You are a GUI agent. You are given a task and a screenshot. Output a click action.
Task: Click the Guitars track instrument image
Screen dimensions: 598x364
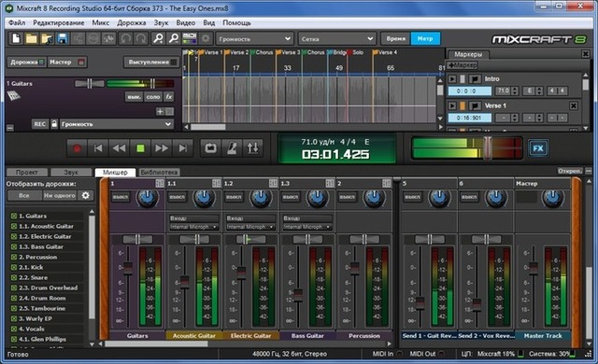coord(14,95)
